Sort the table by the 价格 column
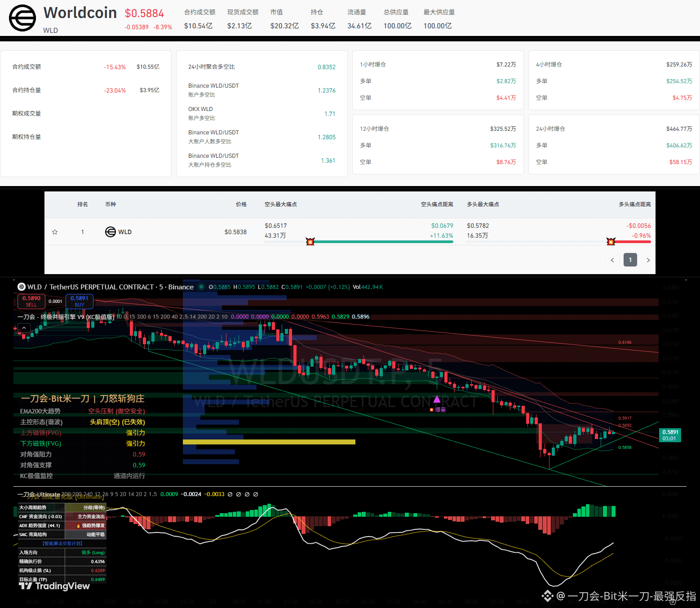 [x=241, y=204]
